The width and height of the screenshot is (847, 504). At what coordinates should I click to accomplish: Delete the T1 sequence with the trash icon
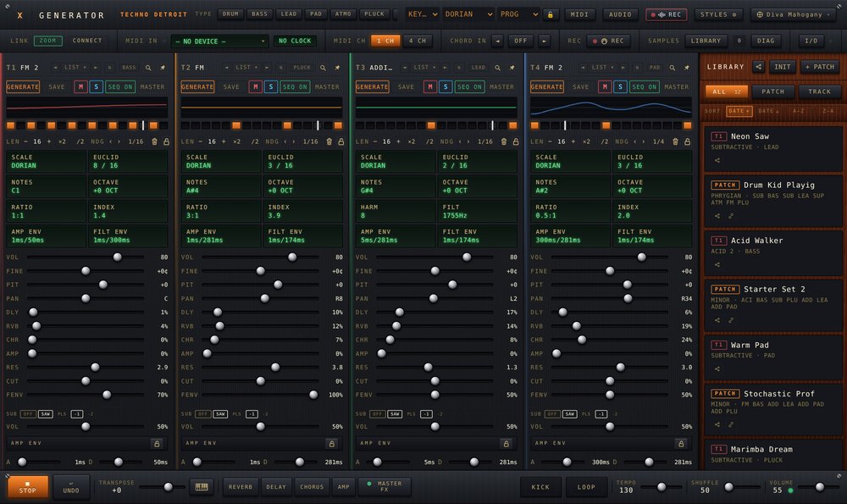coord(154,141)
